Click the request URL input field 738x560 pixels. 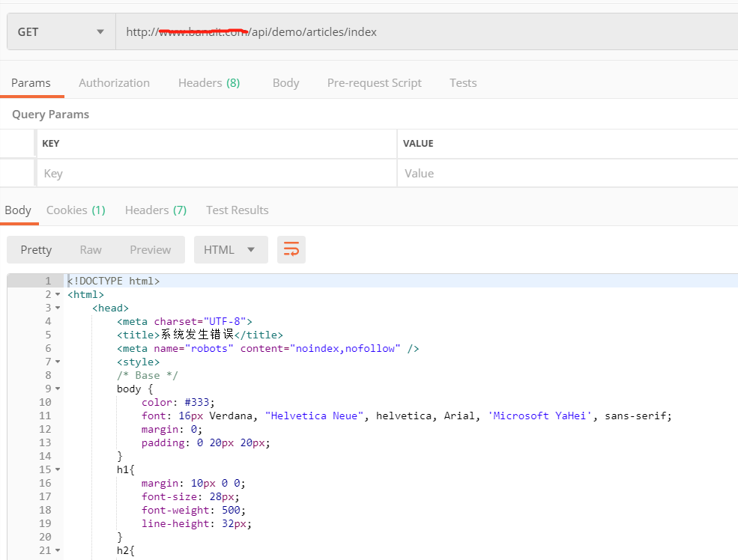[x=426, y=32]
